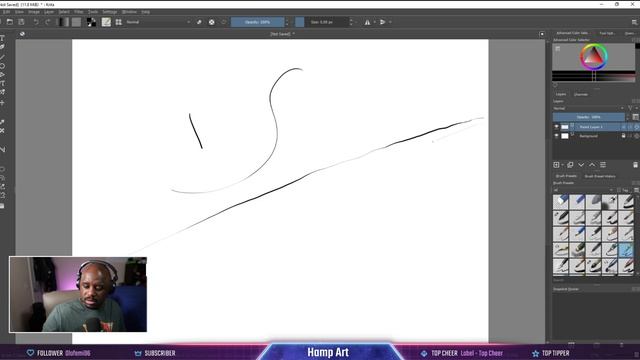Select the Text tool in toolbox
640x360 pixels.
pos(2,38)
